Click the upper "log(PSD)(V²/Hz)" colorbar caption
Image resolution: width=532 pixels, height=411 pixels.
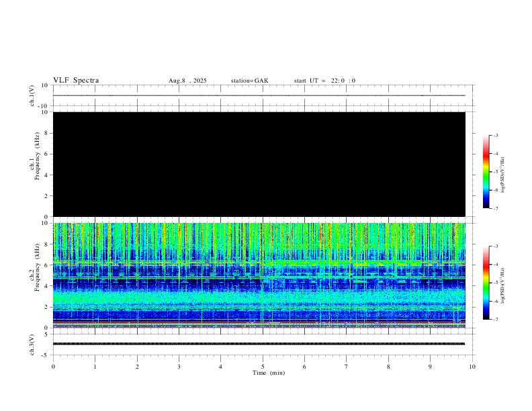click(x=503, y=175)
